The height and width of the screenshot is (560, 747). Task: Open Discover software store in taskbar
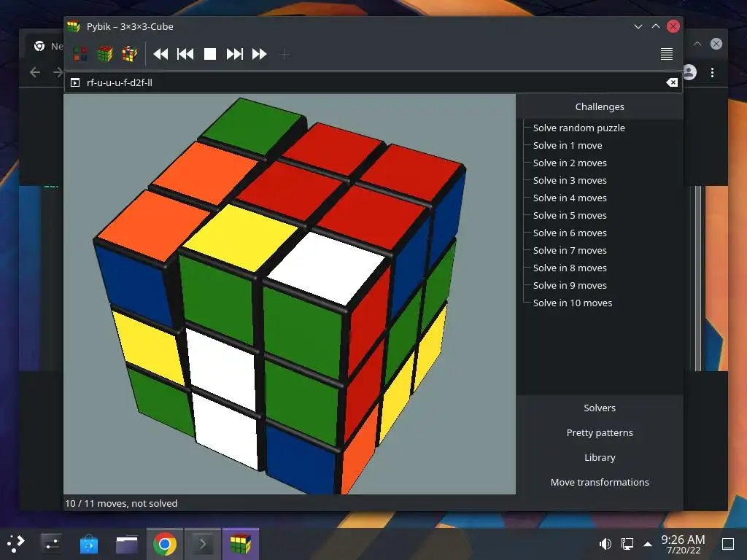88,544
